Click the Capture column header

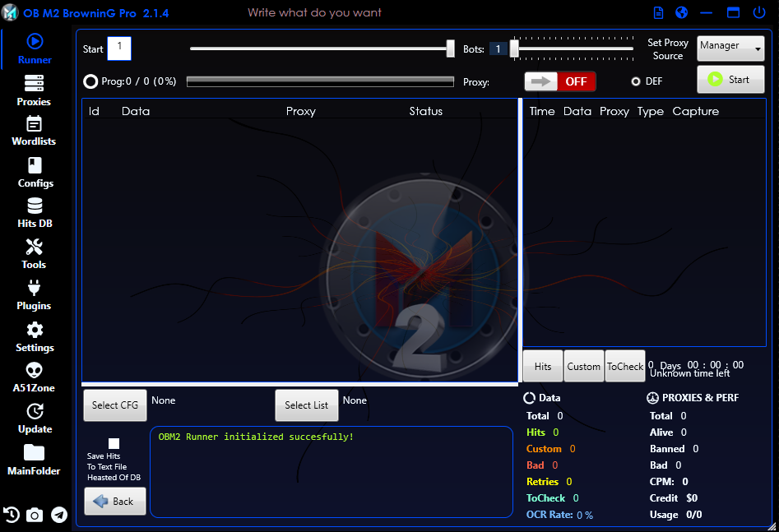pyautogui.click(x=696, y=111)
